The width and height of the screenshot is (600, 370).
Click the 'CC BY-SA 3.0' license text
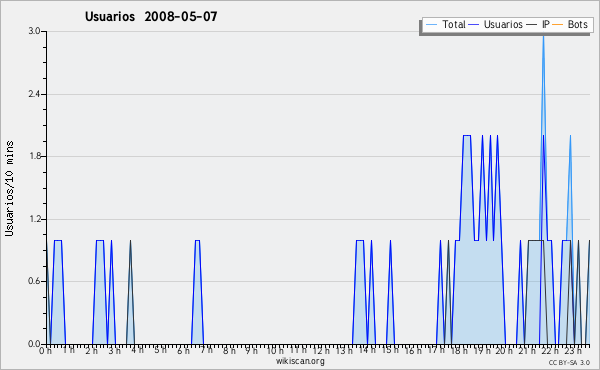tap(569, 362)
